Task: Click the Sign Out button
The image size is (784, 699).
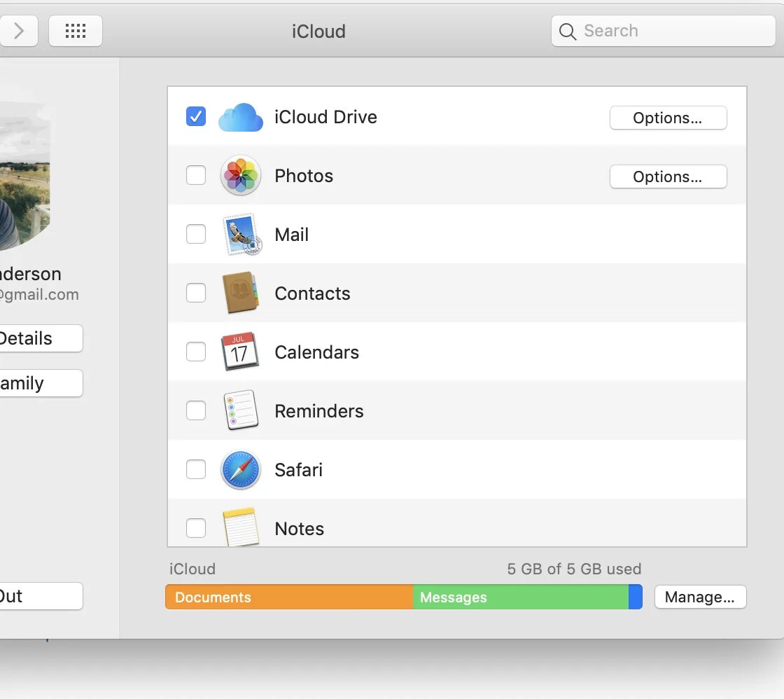Action: [x=40, y=596]
